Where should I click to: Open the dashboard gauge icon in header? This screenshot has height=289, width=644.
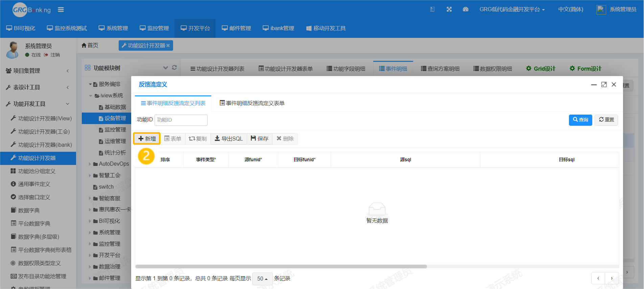(x=466, y=9)
